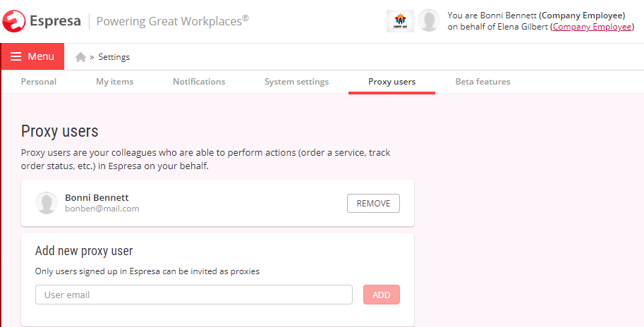Click Bonni Bennett's avatar in proxy list

tap(47, 203)
